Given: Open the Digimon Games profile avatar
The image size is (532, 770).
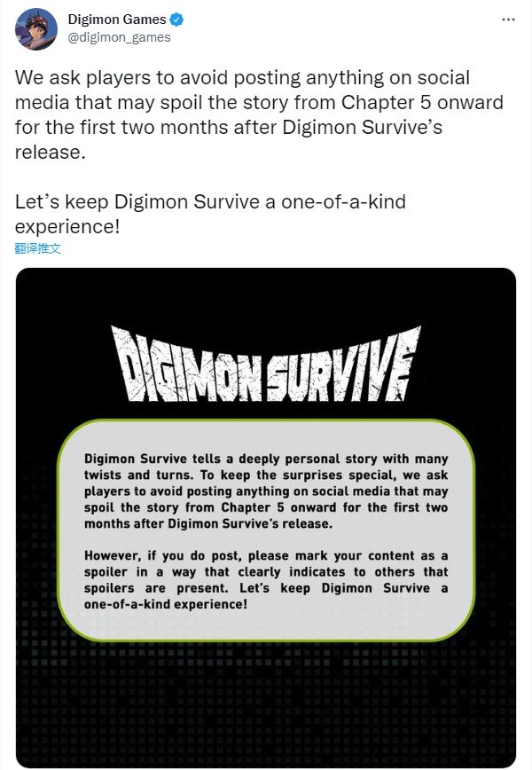Looking at the screenshot, I should 36,29.
